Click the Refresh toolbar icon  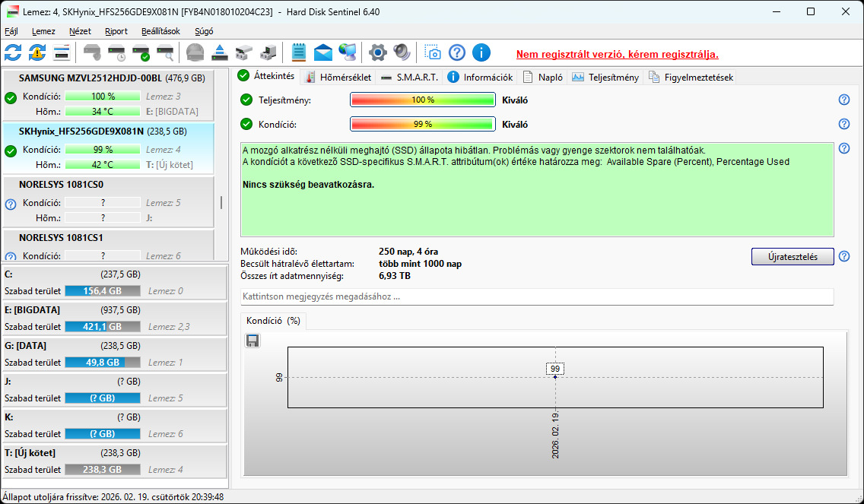click(13, 53)
